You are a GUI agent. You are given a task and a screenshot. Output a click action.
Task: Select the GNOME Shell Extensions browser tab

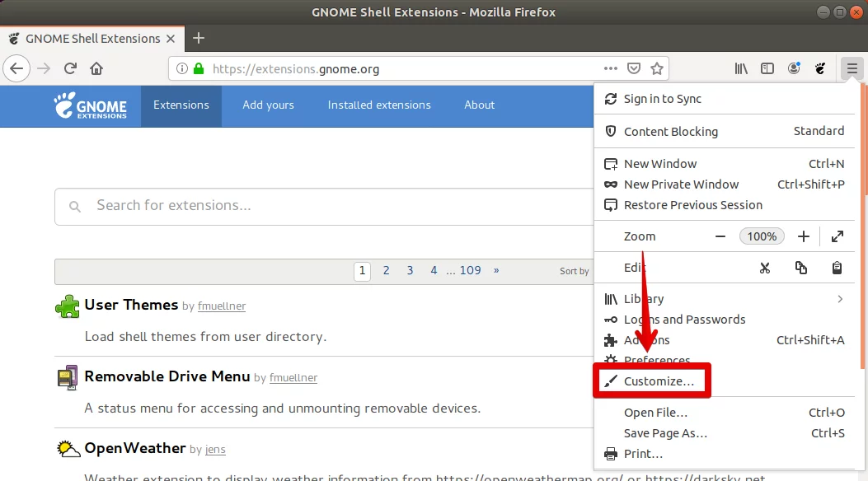(x=92, y=39)
